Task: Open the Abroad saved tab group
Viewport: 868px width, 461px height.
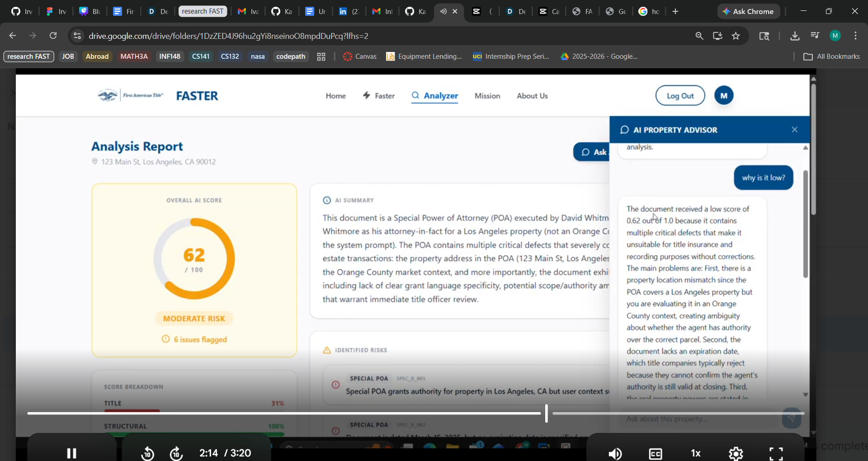Action: pyautogui.click(x=97, y=56)
